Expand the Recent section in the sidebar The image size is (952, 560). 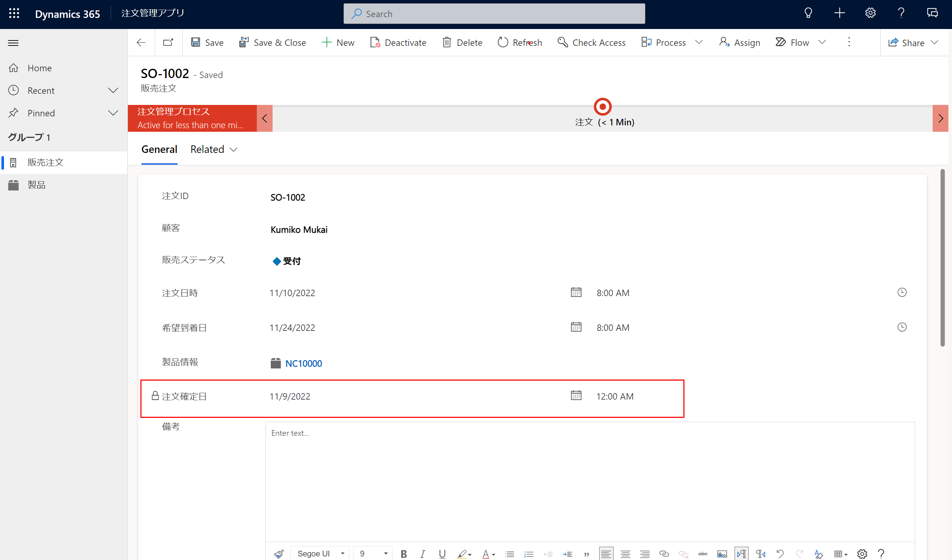click(x=113, y=90)
